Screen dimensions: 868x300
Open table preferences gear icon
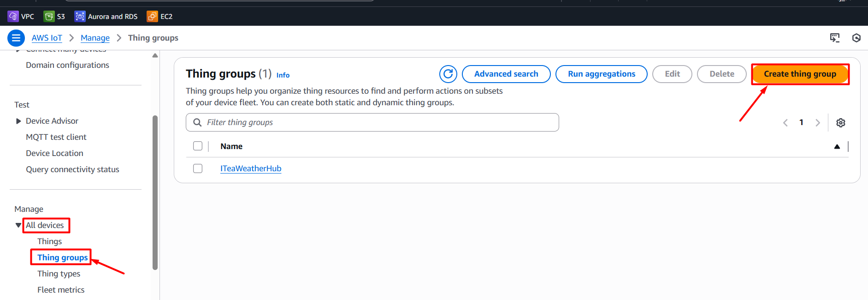pyautogui.click(x=840, y=123)
